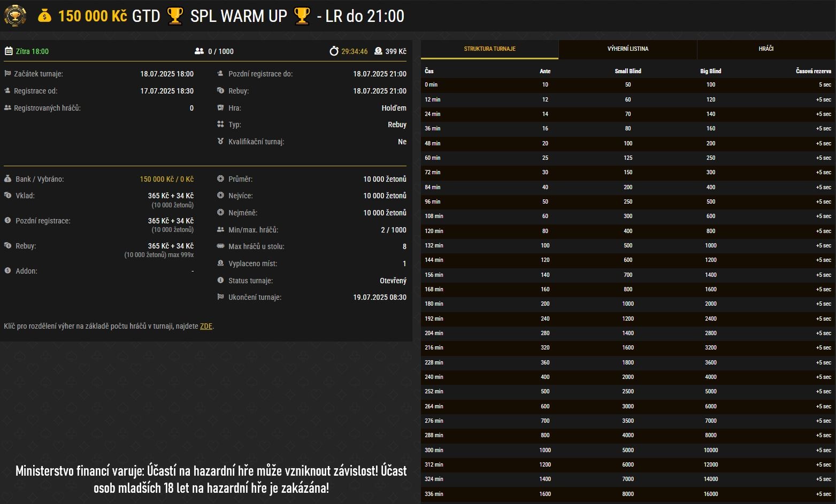836x504 pixels.
Task: Click the Big Blind column header
Action: coord(710,71)
